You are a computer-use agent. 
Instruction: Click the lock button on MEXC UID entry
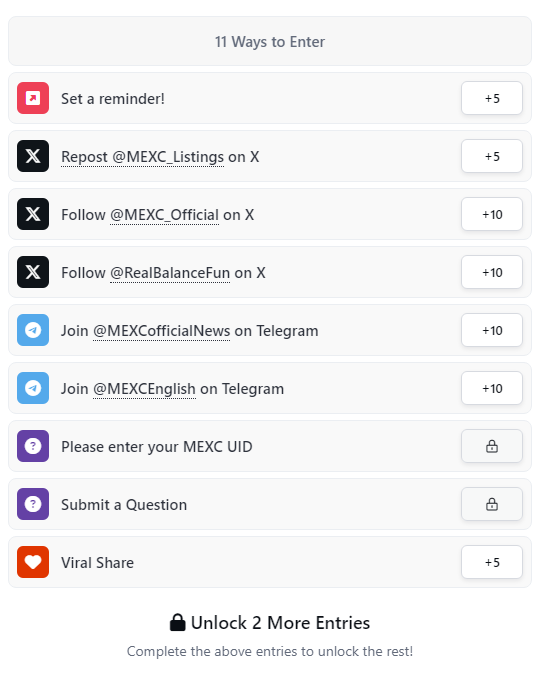coord(492,446)
